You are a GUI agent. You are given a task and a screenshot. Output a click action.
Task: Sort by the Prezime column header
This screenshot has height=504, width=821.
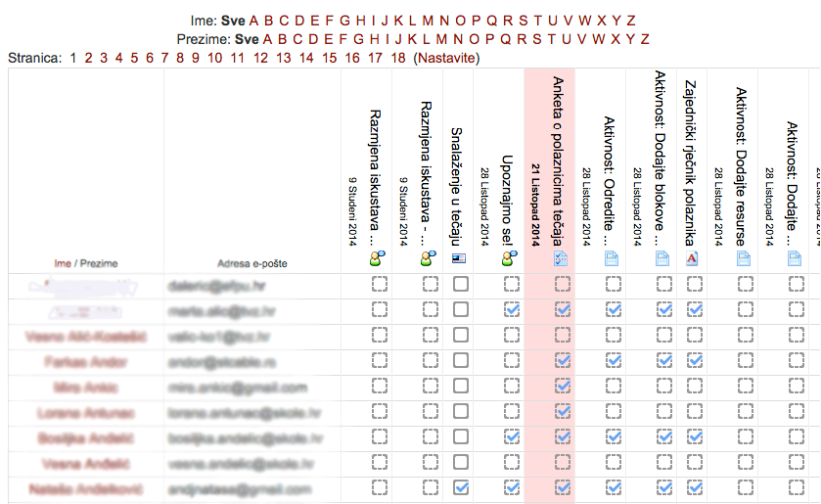coord(99,263)
